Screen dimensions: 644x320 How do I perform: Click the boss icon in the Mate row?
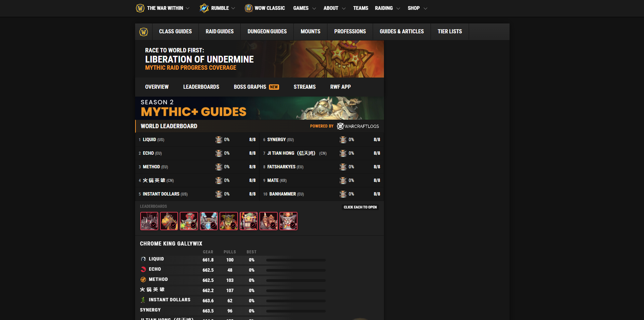tap(343, 181)
